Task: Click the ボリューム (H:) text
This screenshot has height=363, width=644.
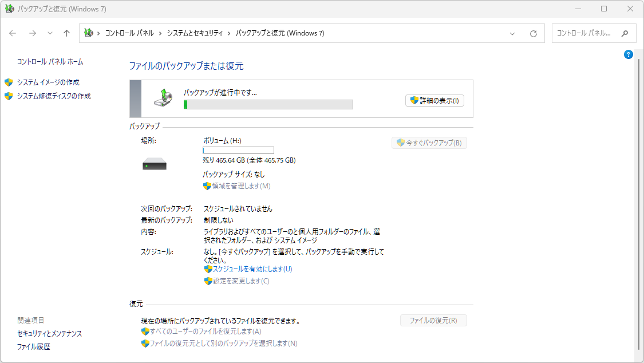Action: (x=222, y=141)
